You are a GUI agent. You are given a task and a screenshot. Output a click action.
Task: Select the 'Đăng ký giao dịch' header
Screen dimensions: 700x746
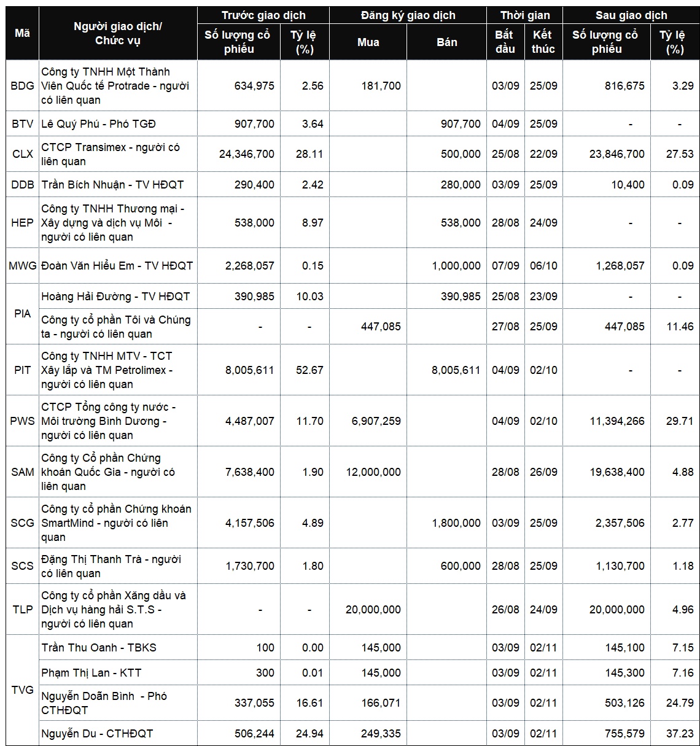point(408,15)
